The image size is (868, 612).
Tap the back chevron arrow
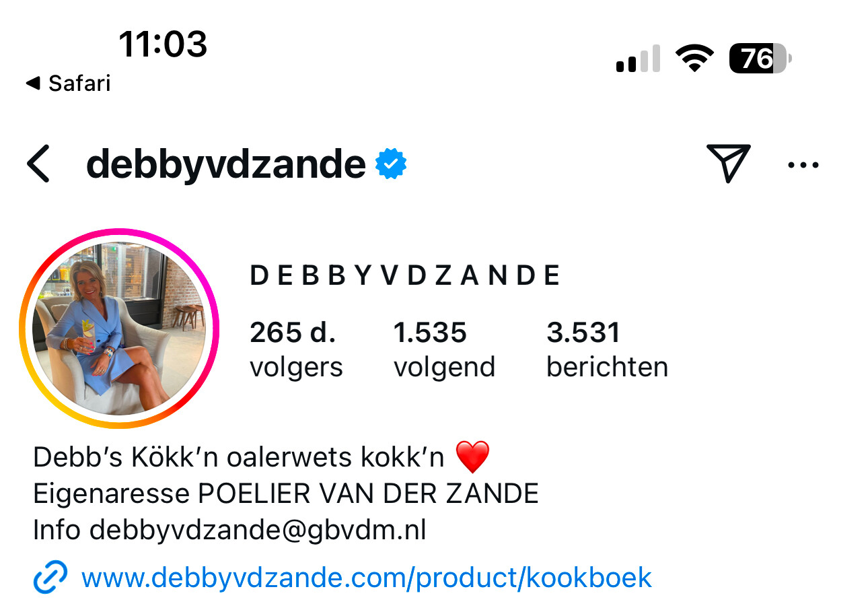click(x=38, y=164)
